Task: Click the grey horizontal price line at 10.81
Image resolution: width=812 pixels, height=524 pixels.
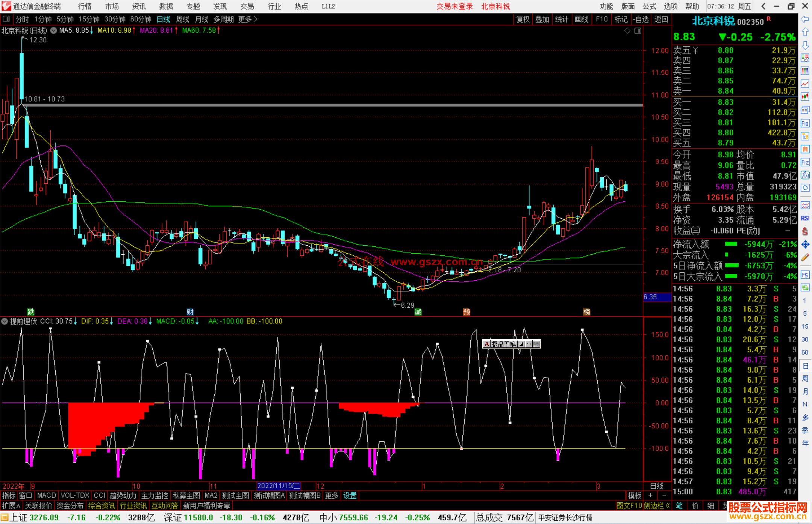Action: (x=338, y=105)
